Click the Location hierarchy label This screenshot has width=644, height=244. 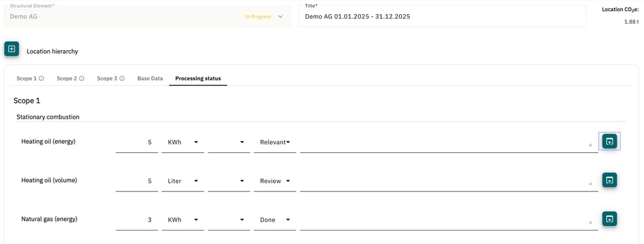[x=52, y=51]
